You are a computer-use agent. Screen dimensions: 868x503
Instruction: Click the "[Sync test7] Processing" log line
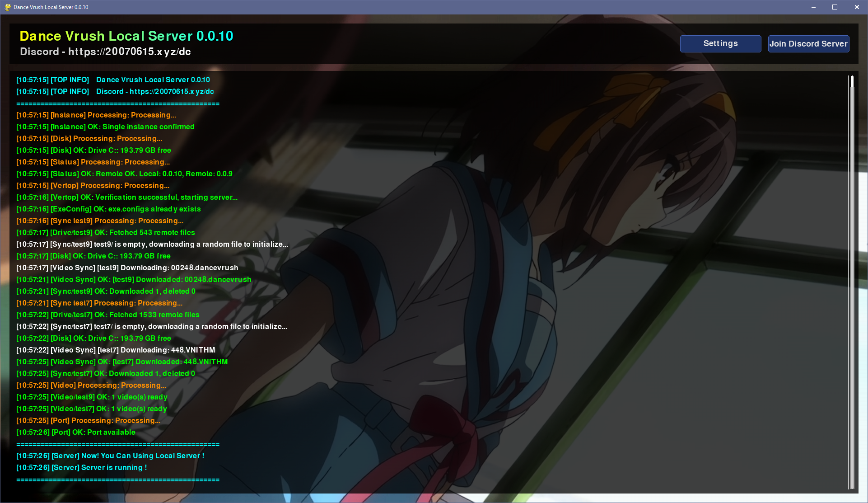click(x=99, y=303)
